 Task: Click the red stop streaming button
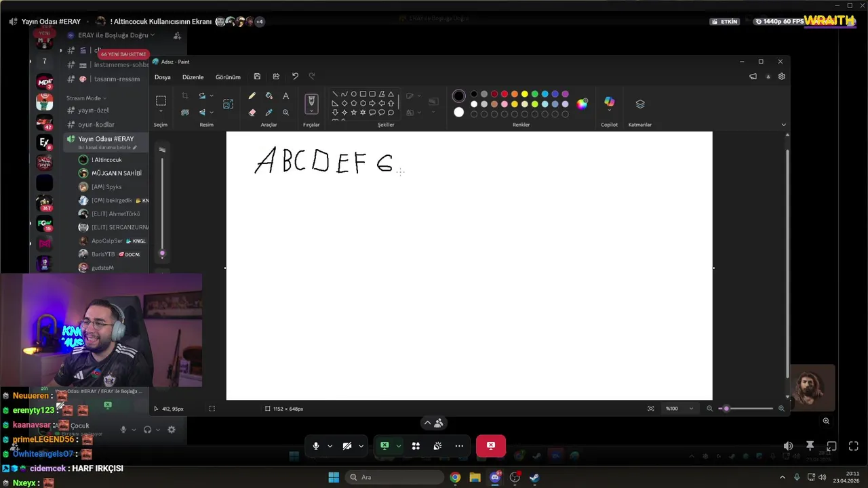(x=490, y=445)
